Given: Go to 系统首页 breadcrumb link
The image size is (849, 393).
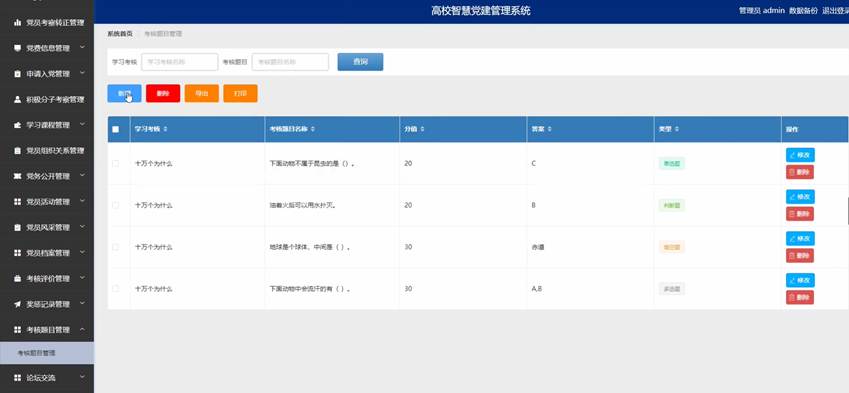Looking at the screenshot, I should coord(120,34).
